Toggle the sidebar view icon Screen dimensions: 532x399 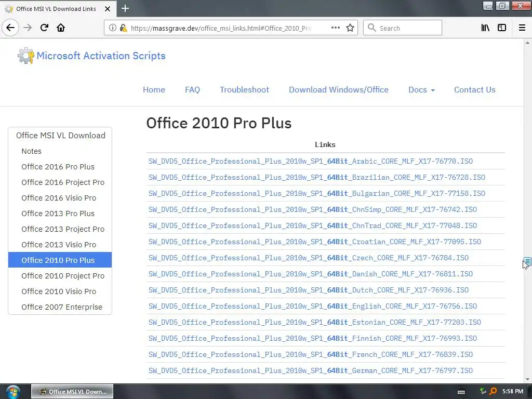[502, 28]
